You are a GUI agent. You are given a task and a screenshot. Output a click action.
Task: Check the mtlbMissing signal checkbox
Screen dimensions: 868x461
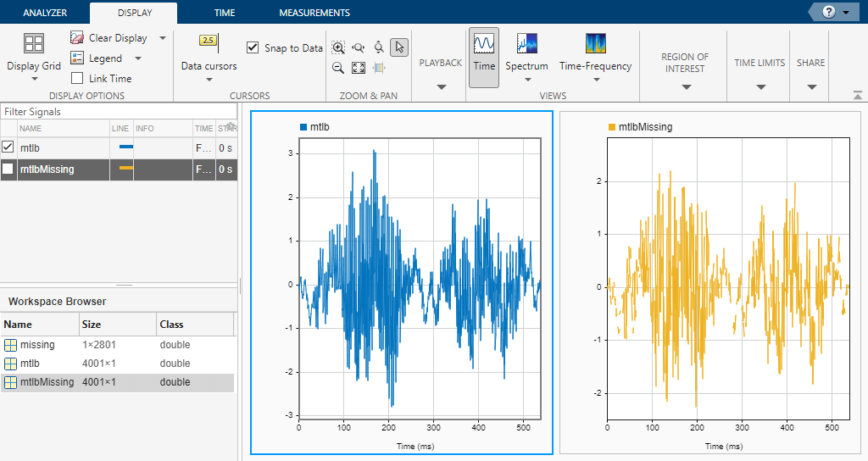coord(8,169)
